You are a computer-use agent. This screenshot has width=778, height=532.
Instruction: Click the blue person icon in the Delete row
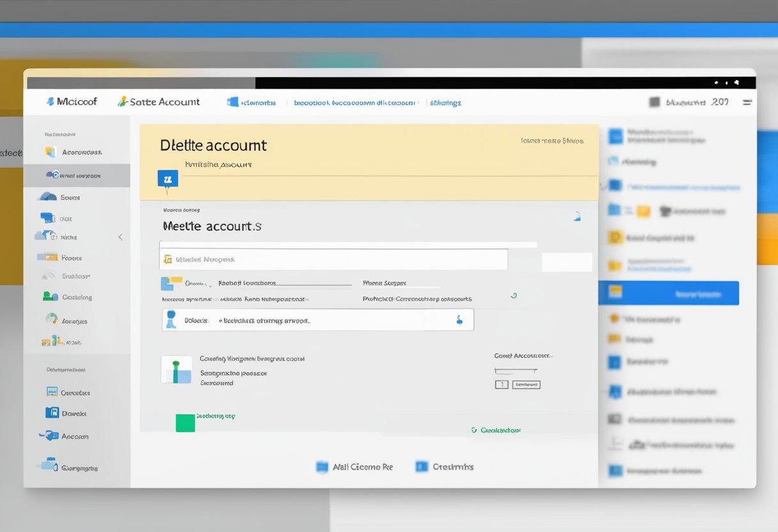coord(171,320)
